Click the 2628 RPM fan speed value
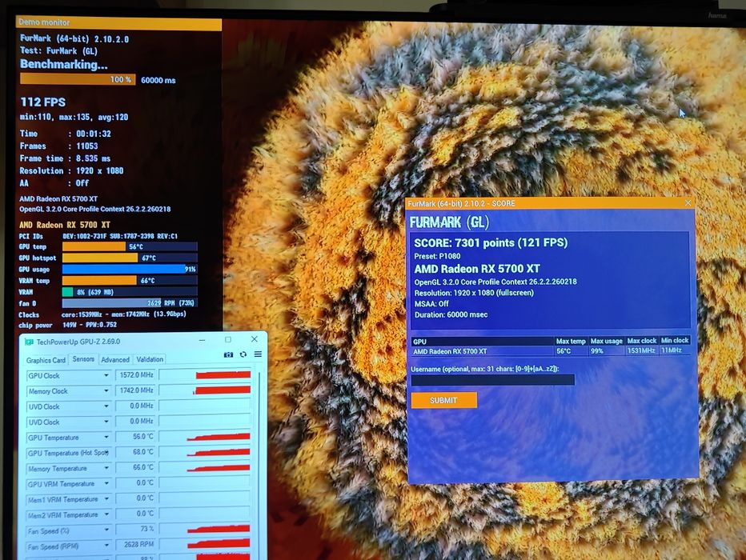 (x=136, y=545)
